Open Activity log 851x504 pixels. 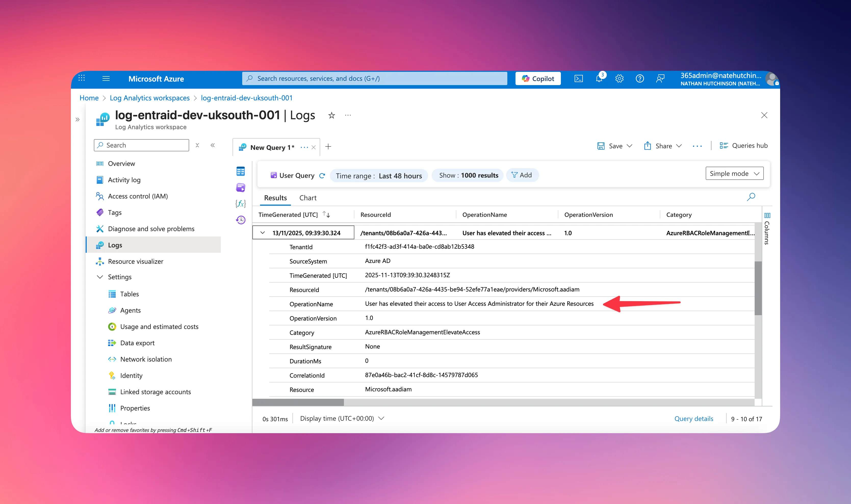[x=124, y=180]
